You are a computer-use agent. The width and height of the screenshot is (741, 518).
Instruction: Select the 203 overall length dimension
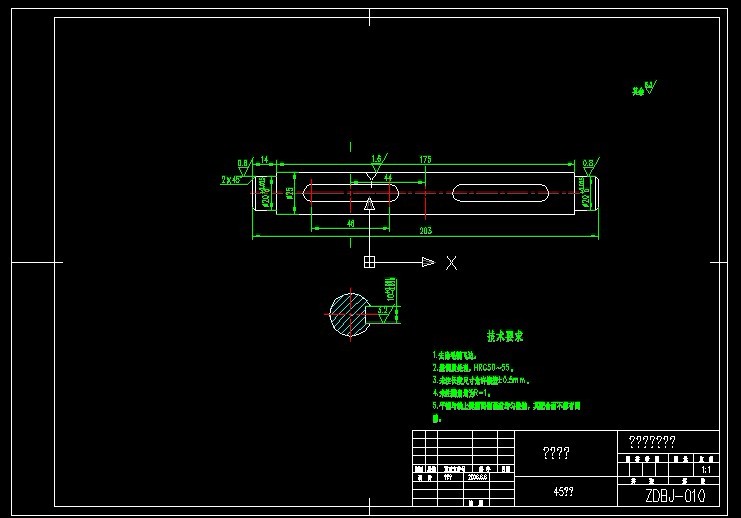click(x=425, y=231)
